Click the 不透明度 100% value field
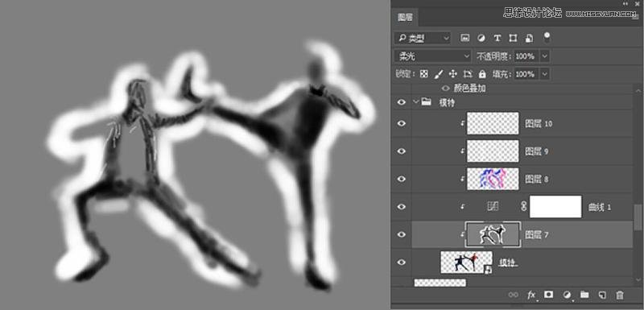The width and height of the screenshot is (644, 310). tap(526, 56)
